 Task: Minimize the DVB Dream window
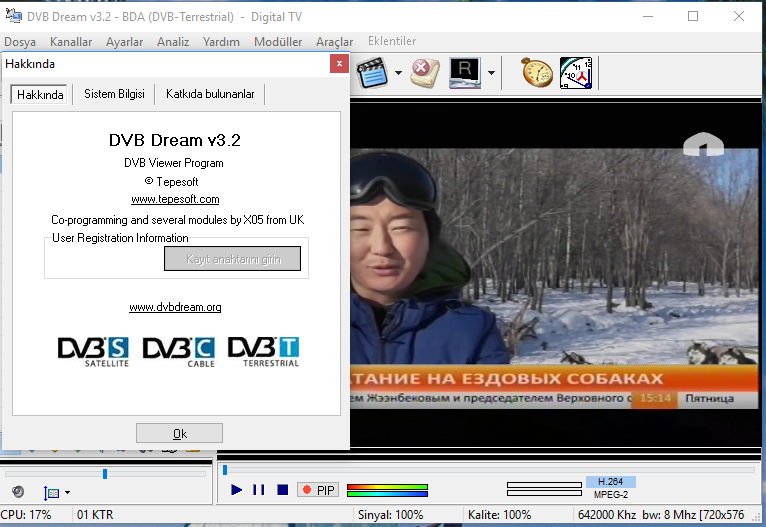click(x=648, y=16)
